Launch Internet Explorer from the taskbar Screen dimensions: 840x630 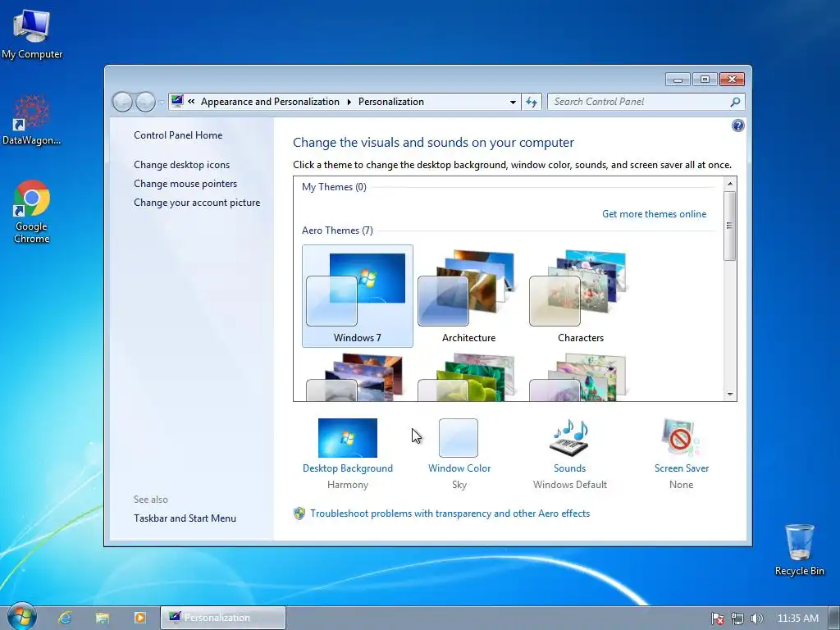pyautogui.click(x=65, y=618)
